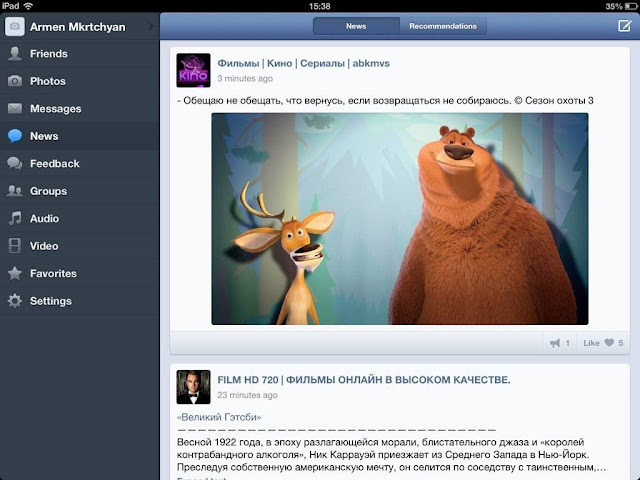The width and height of the screenshot is (640, 480).
Task: Open the Kino community avatar
Action: [193, 70]
